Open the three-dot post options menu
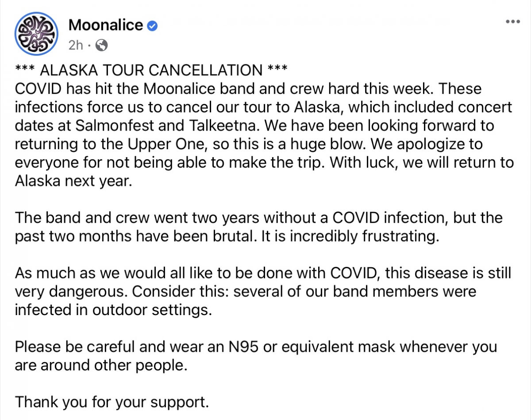 click(x=513, y=22)
